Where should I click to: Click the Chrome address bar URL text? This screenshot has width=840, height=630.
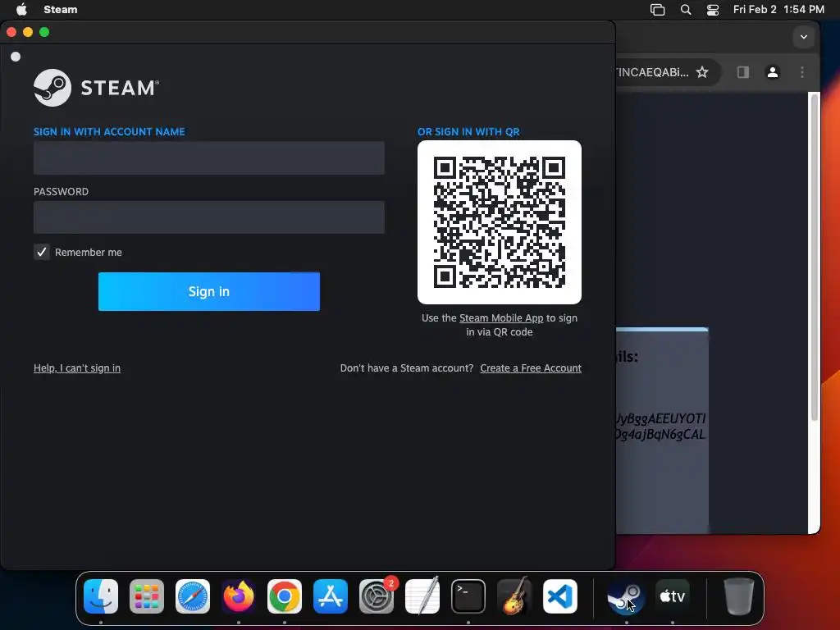652,72
